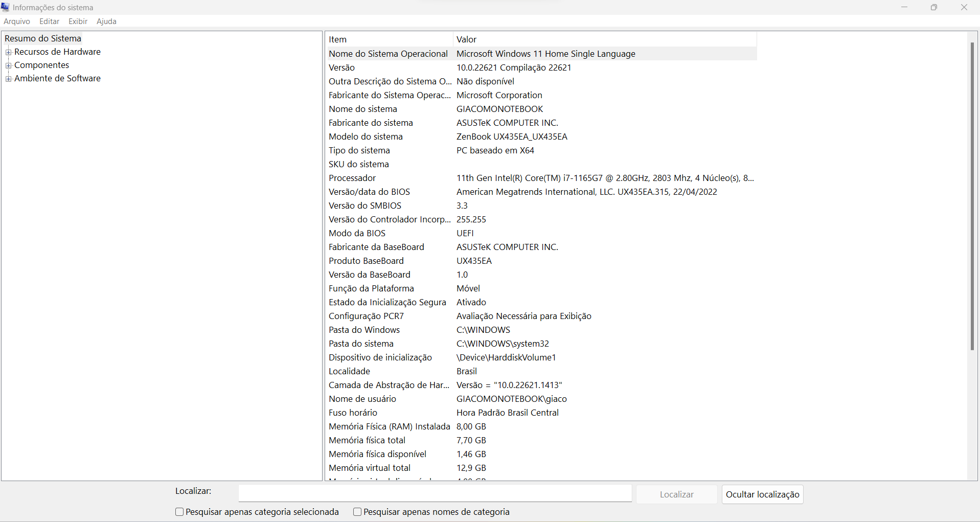Select the Componentes category
980x522 pixels.
[41, 65]
